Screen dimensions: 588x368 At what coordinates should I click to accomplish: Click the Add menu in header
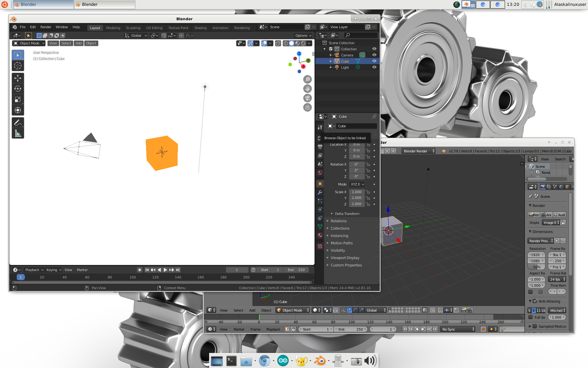click(78, 43)
